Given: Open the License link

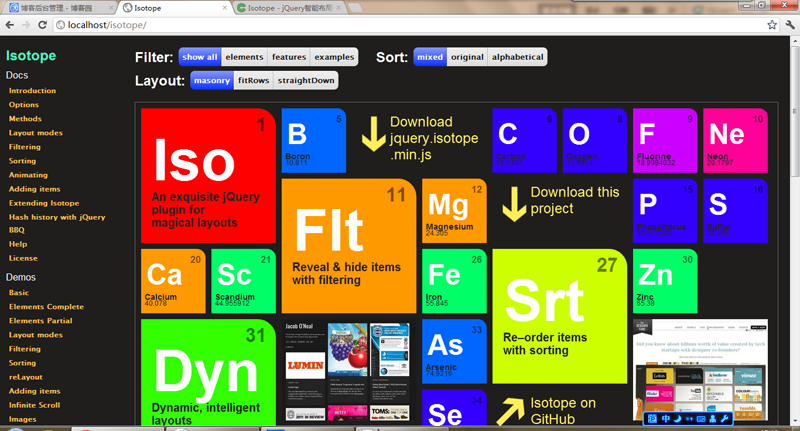Looking at the screenshot, I should click(23, 258).
